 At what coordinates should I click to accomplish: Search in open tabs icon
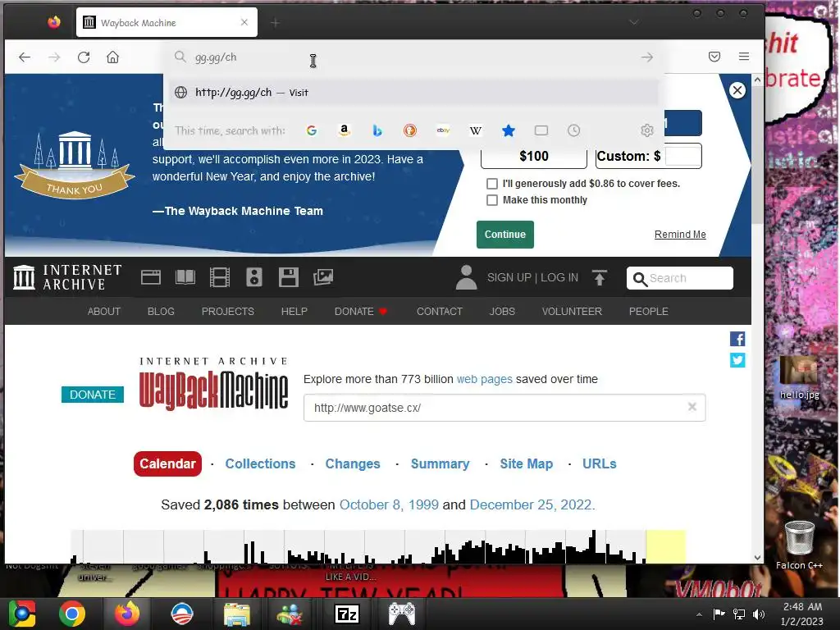click(541, 130)
